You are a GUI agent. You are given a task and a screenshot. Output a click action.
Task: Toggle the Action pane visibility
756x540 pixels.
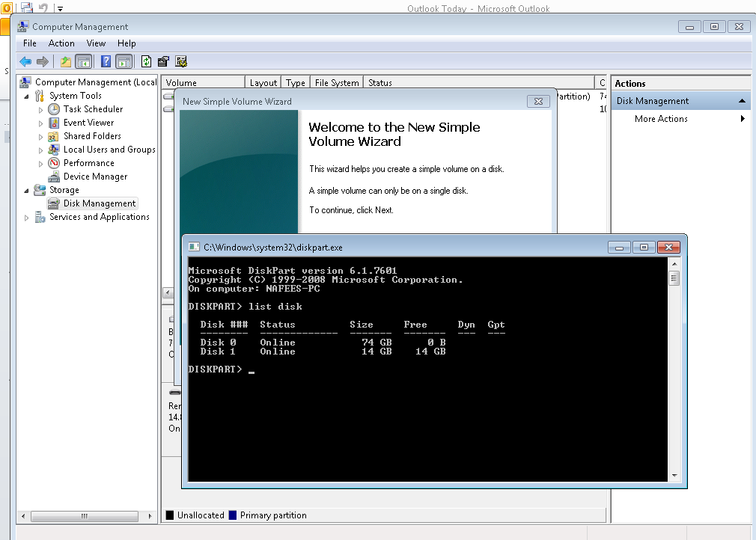[124, 61]
